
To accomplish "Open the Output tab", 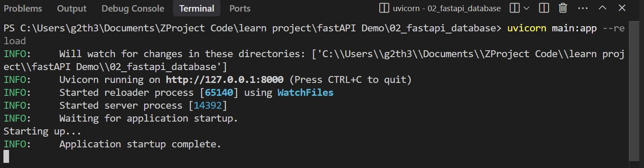I will [71, 9].
